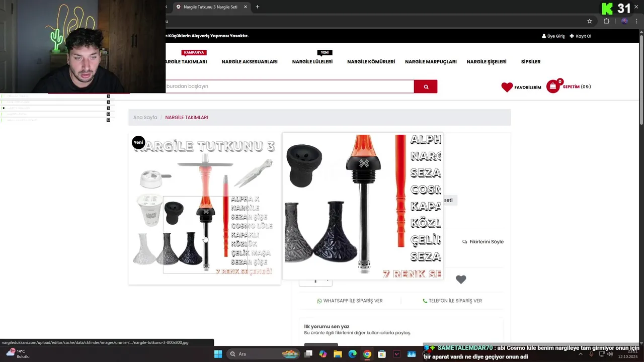Open the NARGİLE MARPUÇLARI menu
Screen dimensions: 644x362
(431, 62)
